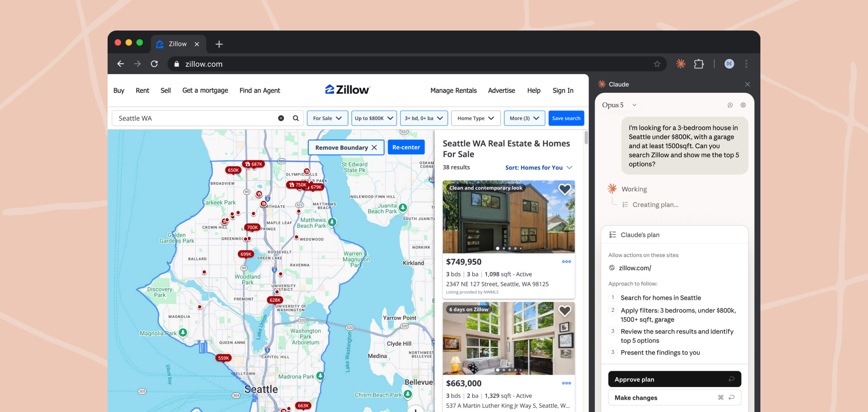868x412 pixels.
Task: Select the 663K map price marker
Action: pos(303,405)
